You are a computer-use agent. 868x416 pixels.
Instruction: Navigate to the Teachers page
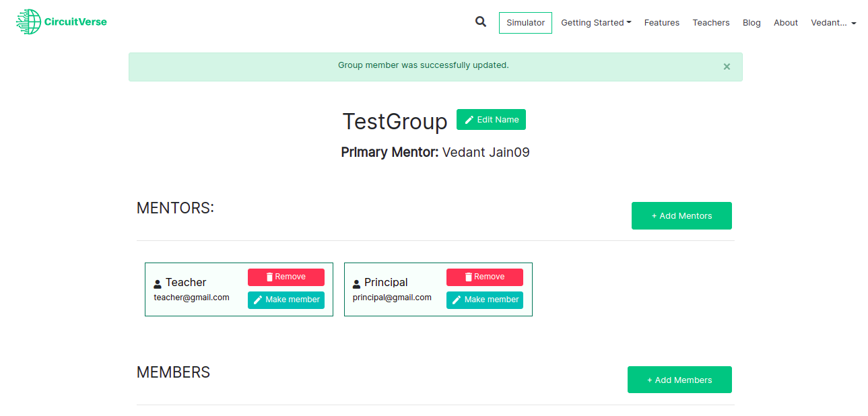point(710,23)
